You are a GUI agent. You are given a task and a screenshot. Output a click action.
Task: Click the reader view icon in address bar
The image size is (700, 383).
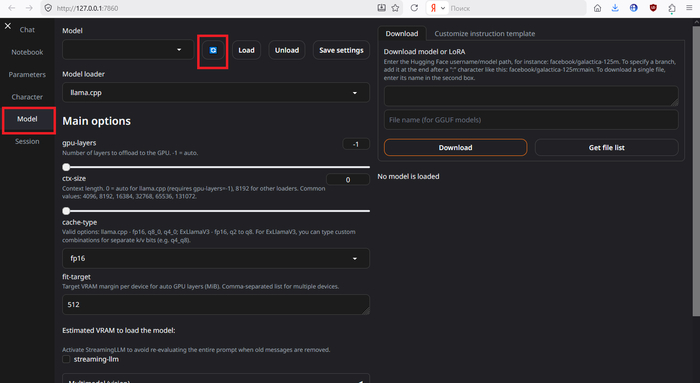point(382,8)
